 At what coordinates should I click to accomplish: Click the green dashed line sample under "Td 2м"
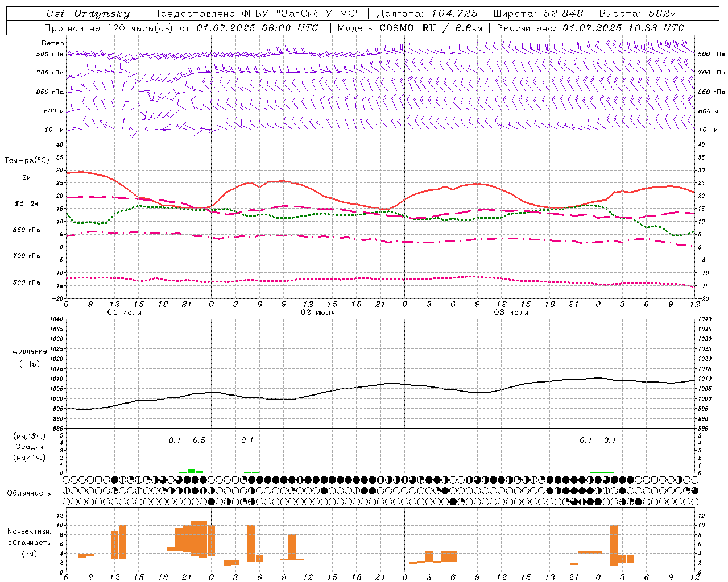tap(25, 210)
